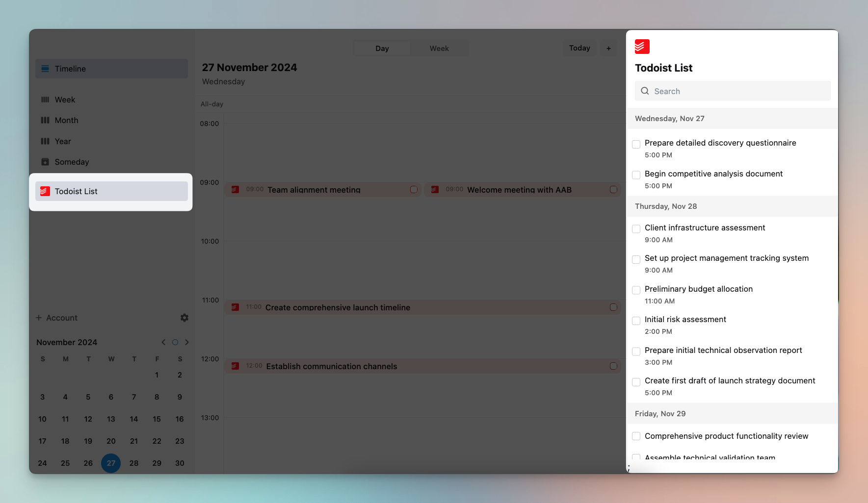
Task: Click the magnifier icon in the search field
Action: tap(645, 91)
